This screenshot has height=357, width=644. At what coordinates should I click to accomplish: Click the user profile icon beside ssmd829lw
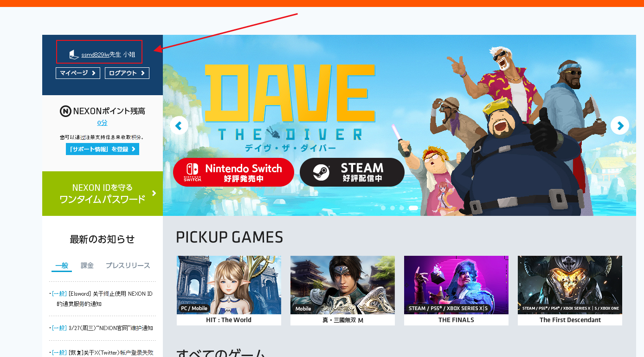(74, 54)
